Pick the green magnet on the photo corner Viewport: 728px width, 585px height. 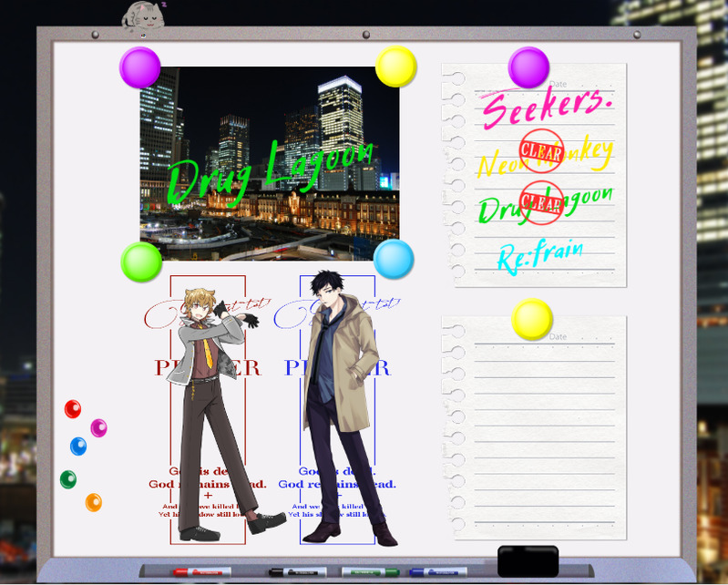(x=141, y=262)
